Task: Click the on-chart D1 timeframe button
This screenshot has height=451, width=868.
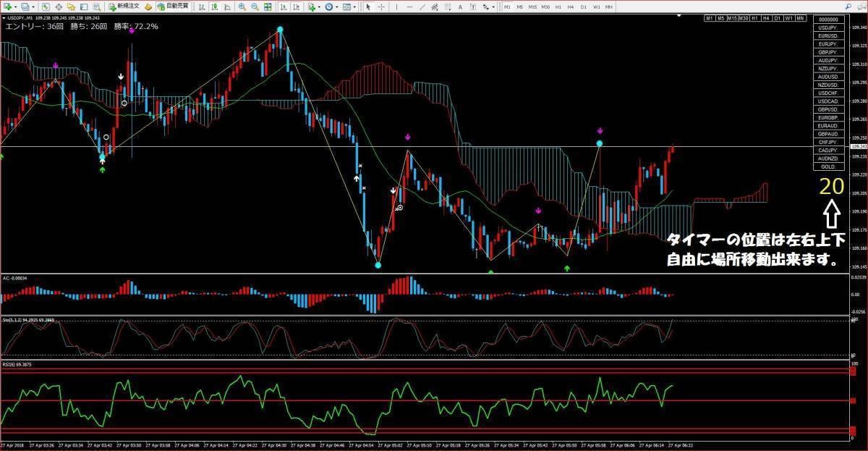Action: pos(778,18)
